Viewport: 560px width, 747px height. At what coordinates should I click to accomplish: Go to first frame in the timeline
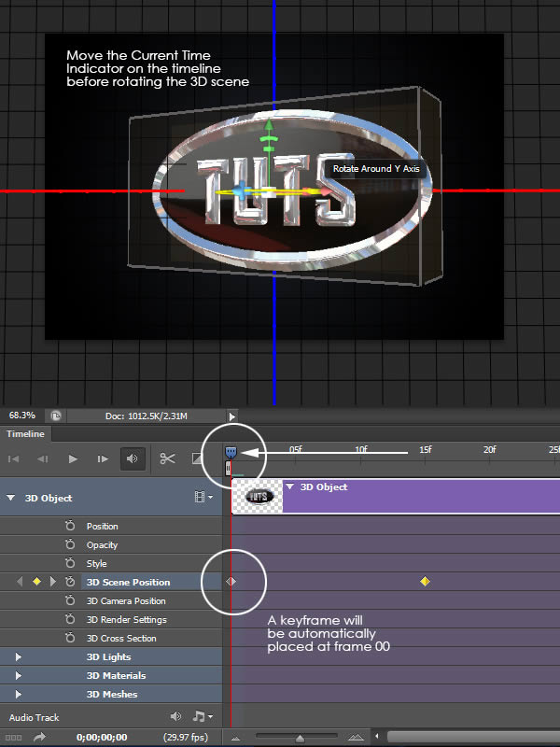click(14, 458)
